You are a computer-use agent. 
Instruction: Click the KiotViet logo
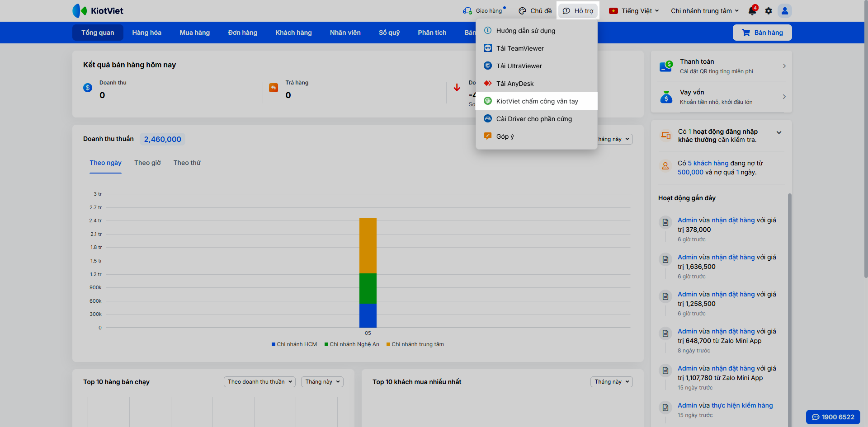pyautogui.click(x=98, y=11)
